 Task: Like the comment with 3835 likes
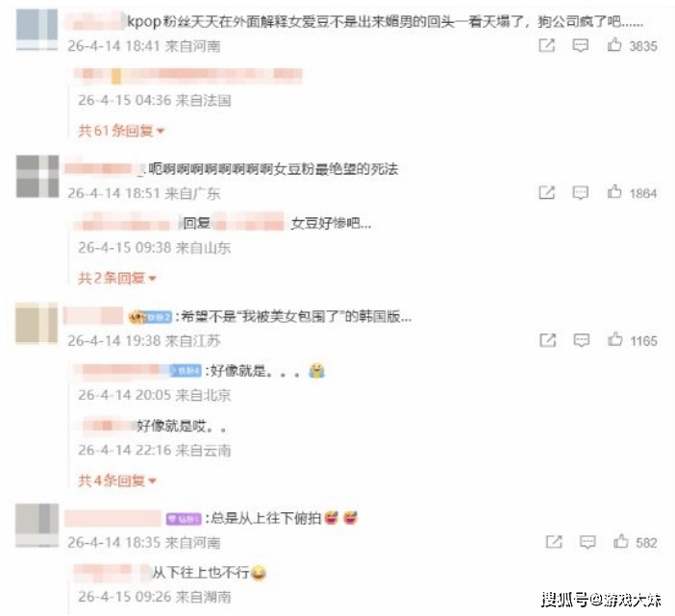click(x=614, y=45)
